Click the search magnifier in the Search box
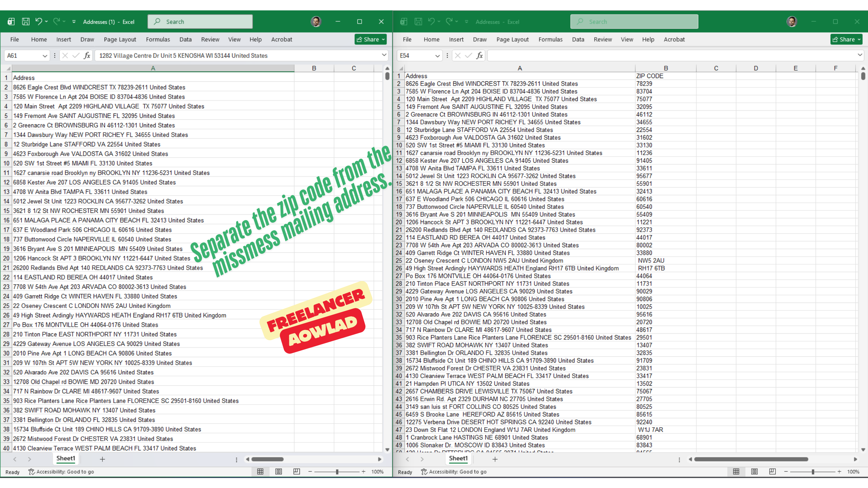The height and width of the screenshot is (488, 868). pyautogui.click(x=157, y=22)
